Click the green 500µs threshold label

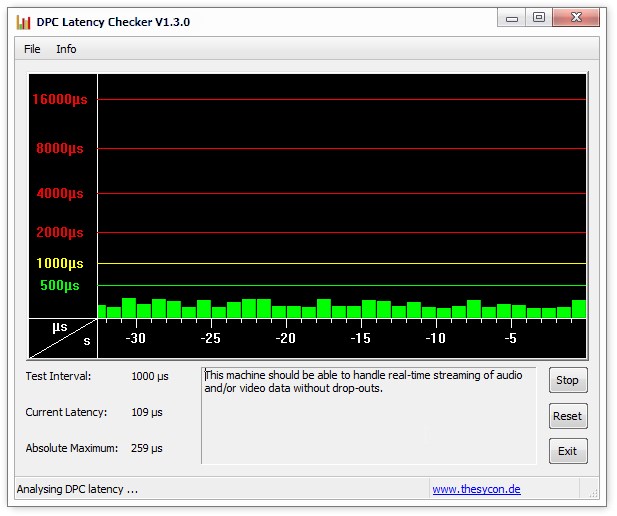coord(60,286)
